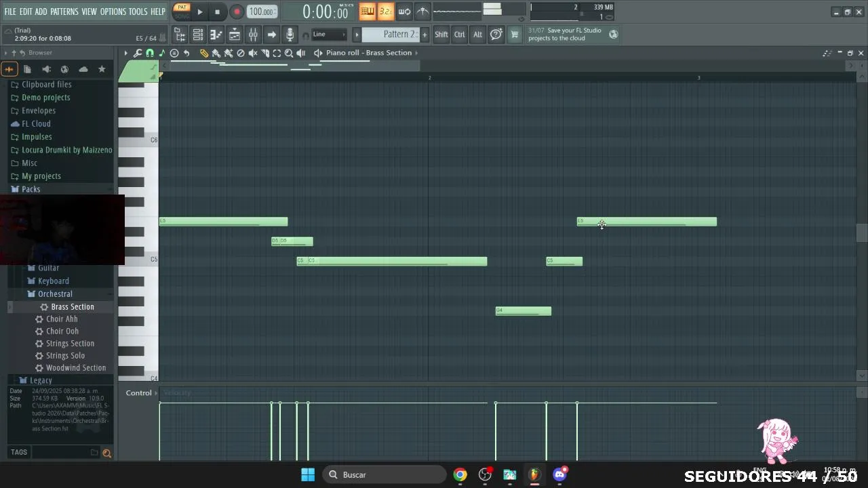The image size is (868, 488).
Task: Open the VIEW menu
Action: click(90, 12)
